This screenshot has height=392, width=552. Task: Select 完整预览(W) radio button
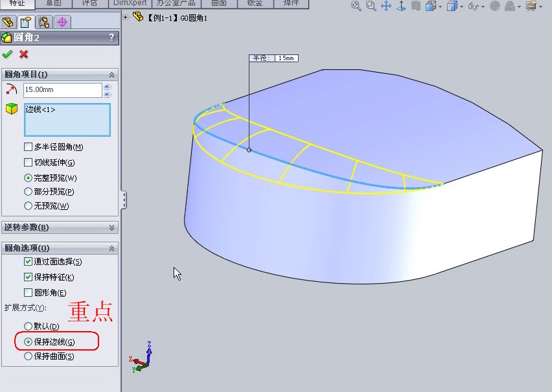pyautogui.click(x=28, y=178)
